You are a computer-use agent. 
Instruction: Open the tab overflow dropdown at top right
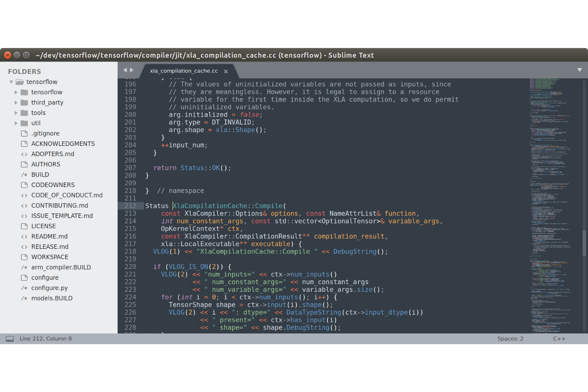[580, 70]
